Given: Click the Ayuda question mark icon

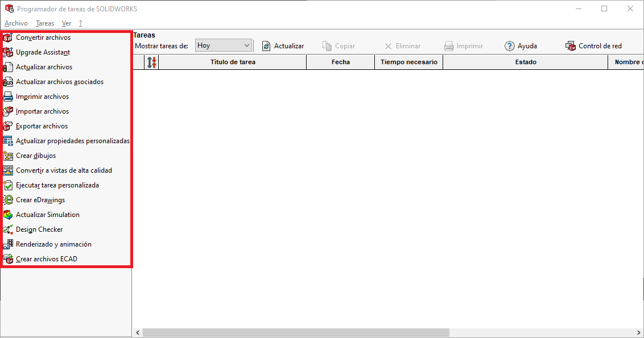Looking at the screenshot, I should click(509, 46).
